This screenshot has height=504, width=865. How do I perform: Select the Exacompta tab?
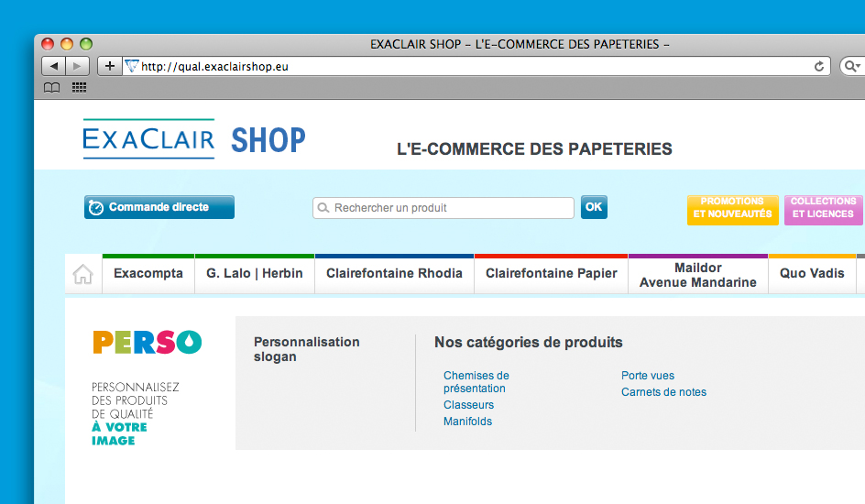pyautogui.click(x=148, y=273)
